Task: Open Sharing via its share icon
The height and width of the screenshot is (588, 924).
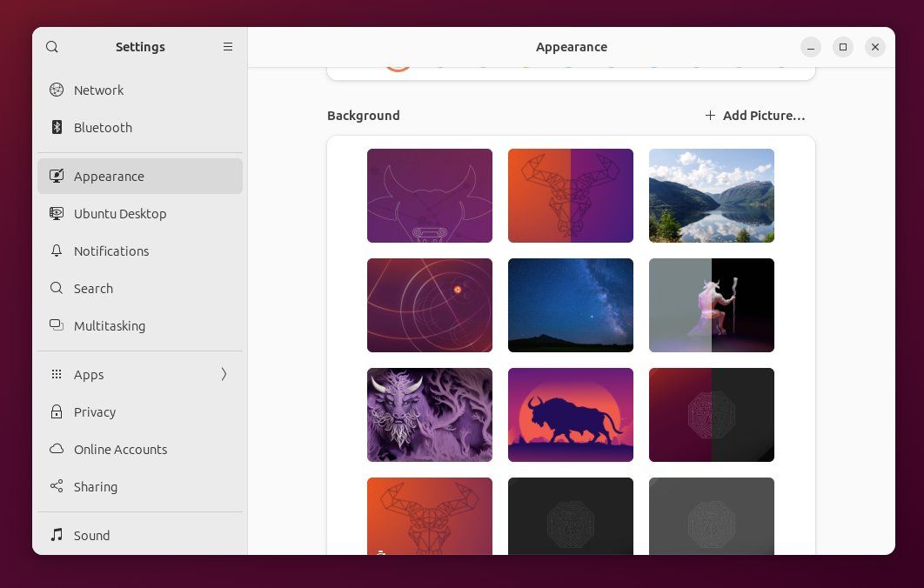Action: (57, 486)
